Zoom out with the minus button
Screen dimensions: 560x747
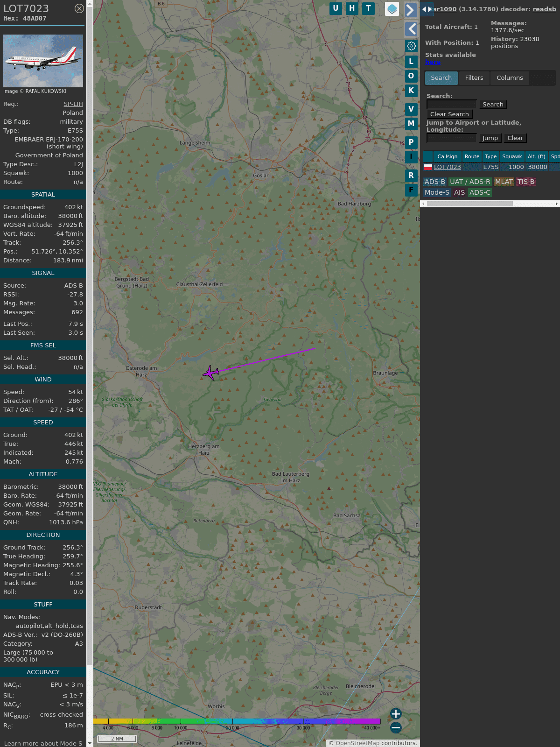[x=396, y=727]
